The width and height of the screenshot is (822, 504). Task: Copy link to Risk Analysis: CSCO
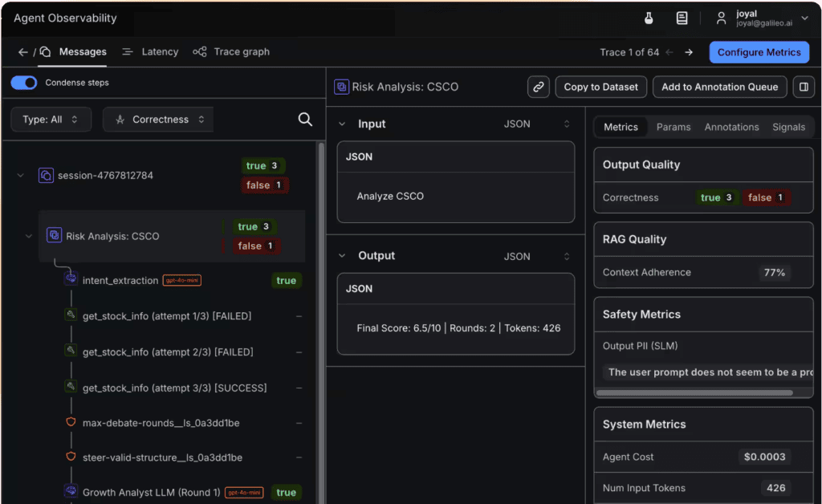pos(539,87)
